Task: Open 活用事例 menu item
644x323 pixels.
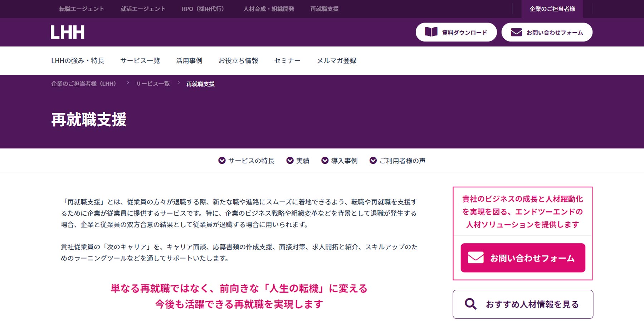Action: click(x=189, y=61)
